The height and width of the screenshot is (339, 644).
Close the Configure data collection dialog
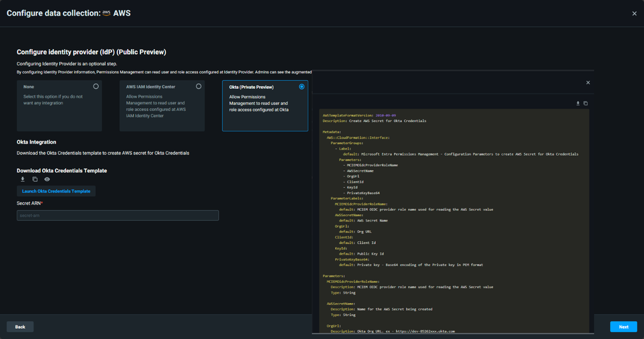point(634,14)
